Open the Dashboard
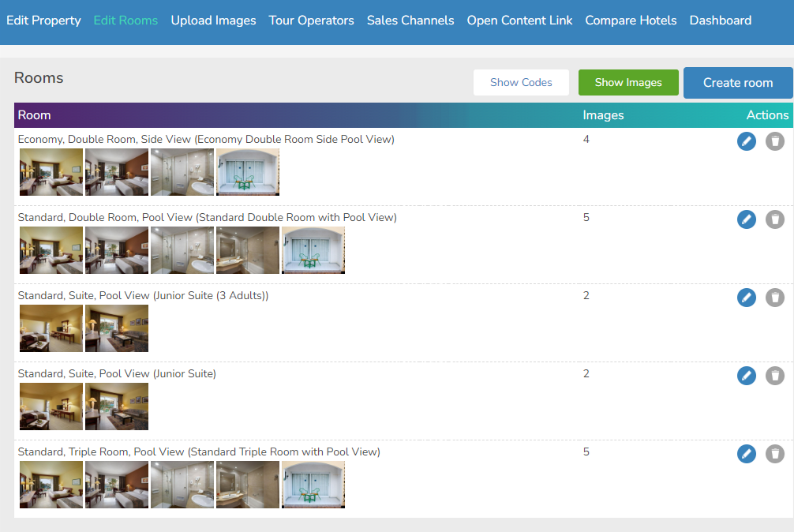Viewport: 794px width, 532px height. point(720,20)
